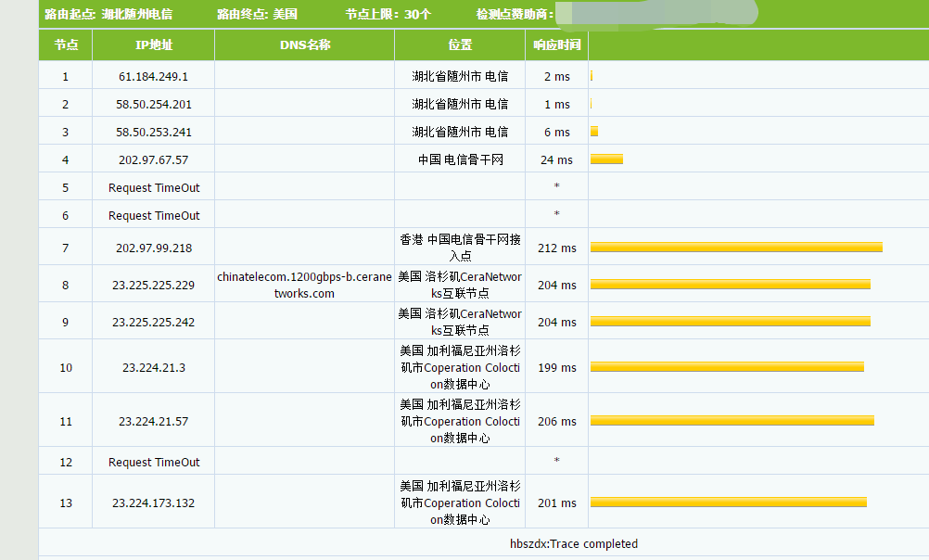
Task: Select IP address 58.50.254.201
Action: tap(154, 104)
